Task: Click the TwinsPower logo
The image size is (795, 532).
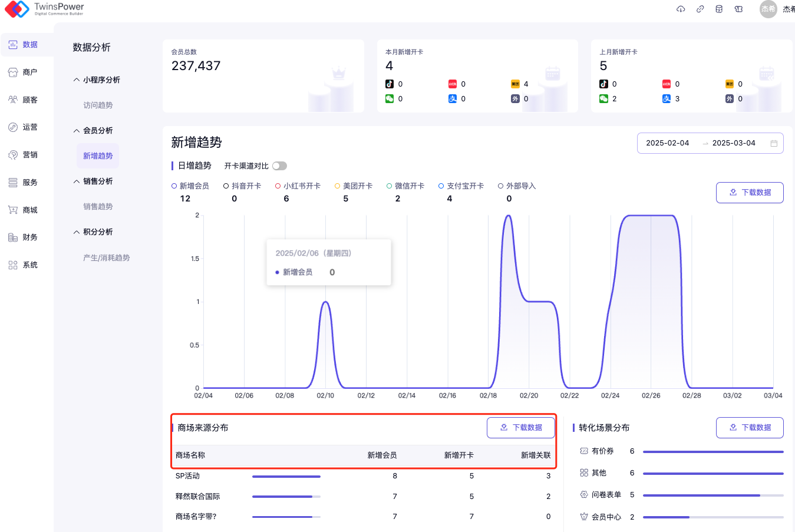Action: 44,9
